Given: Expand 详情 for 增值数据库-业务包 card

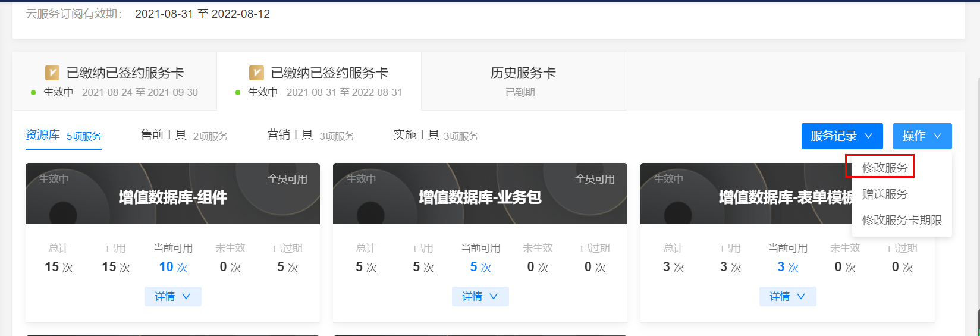Looking at the screenshot, I should coord(480,296).
